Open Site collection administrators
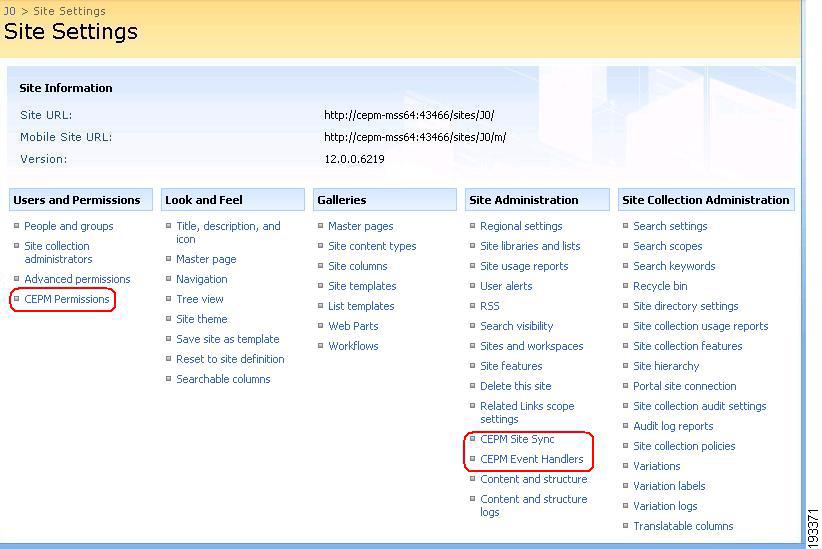 [58, 252]
